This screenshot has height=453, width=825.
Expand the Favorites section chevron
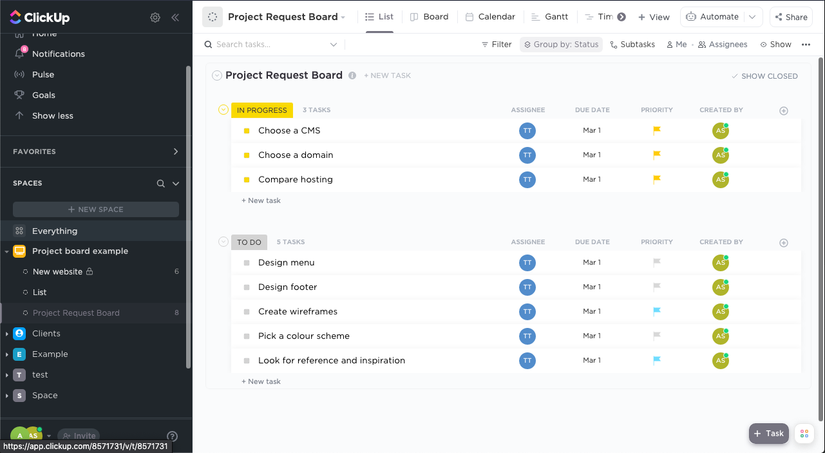pos(176,152)
